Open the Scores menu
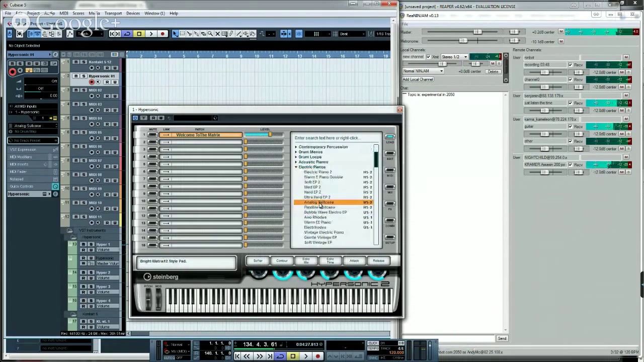 pos(78,13)
